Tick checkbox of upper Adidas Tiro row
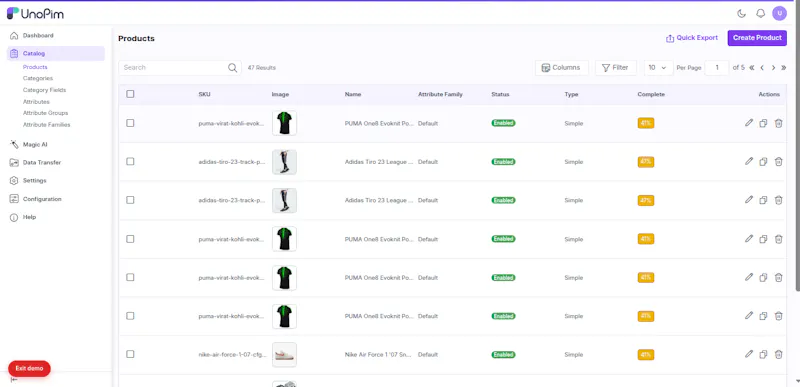The height and width of the screenshot is (387, 800). pos(130,161)
